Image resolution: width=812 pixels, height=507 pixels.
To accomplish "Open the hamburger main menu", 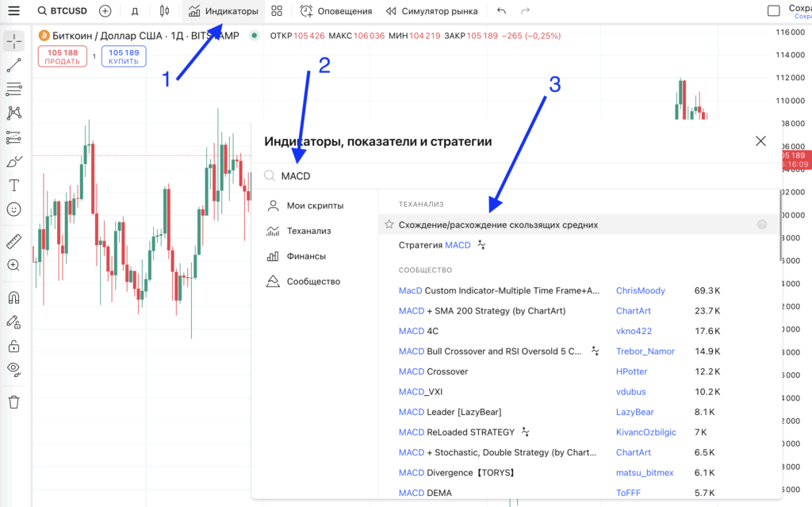I will 14,11.
